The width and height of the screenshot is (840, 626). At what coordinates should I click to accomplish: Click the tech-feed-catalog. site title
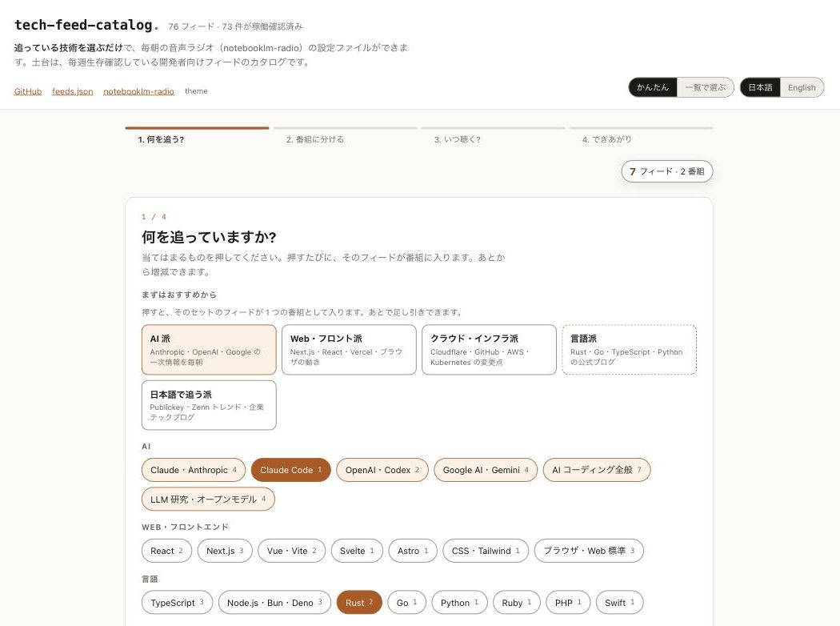tap(86, 25)
